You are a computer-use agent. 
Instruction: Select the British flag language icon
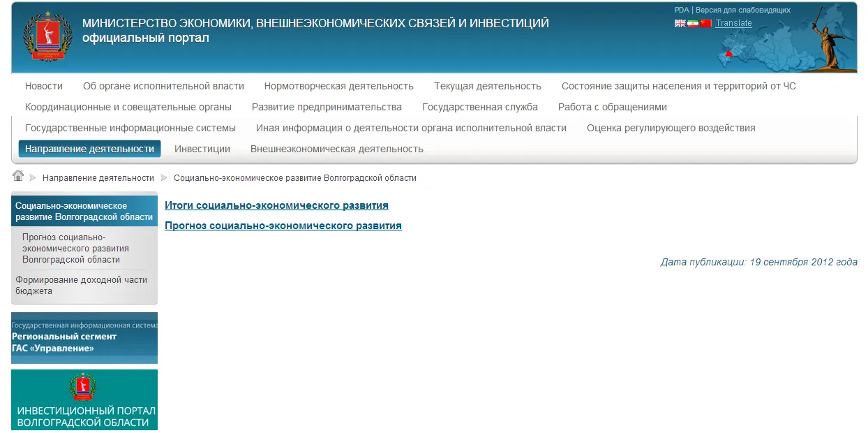680,23
